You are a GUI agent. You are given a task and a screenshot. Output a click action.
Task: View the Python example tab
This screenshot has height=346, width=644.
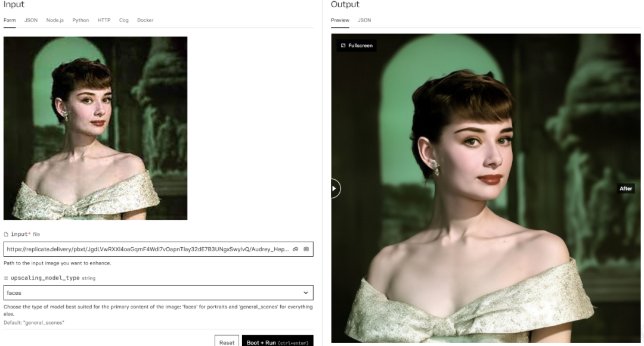pos(80,20)
